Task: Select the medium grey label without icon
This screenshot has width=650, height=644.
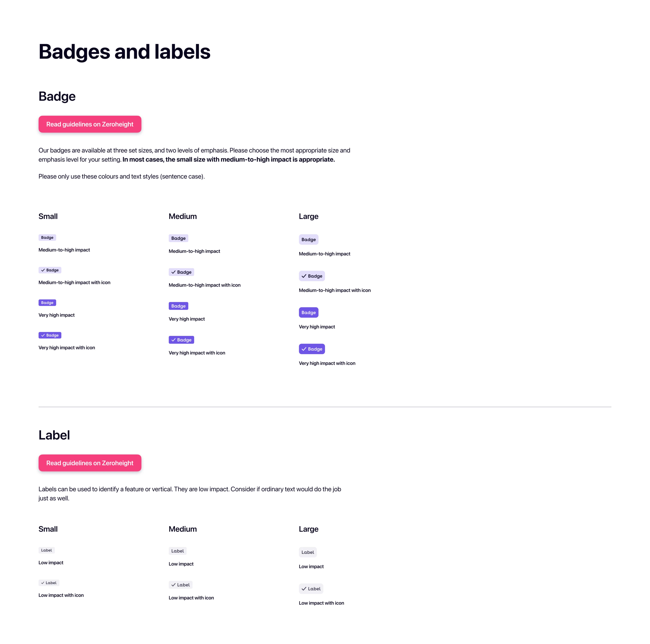Action: pyautogui.click(x=178, y=551)
